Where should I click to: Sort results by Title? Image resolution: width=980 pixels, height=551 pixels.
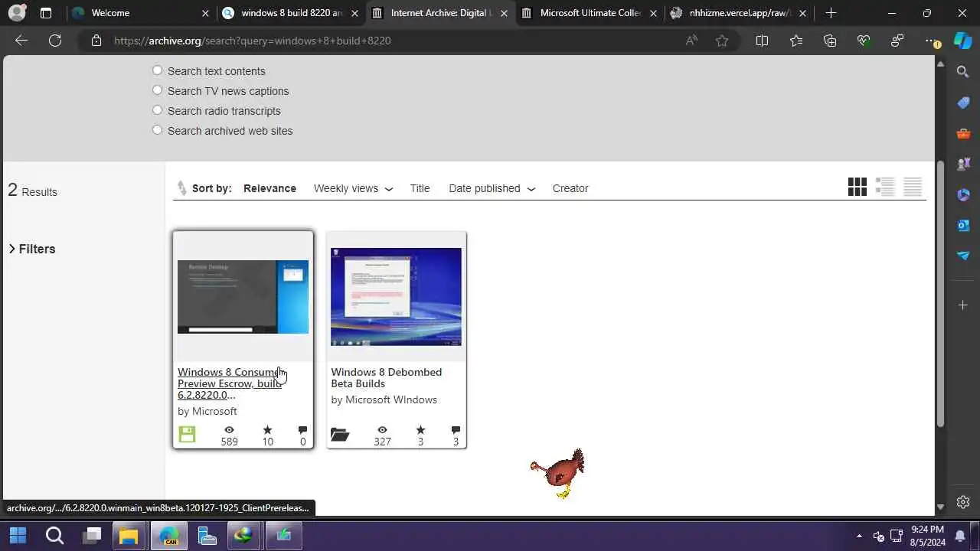point(420,188)
